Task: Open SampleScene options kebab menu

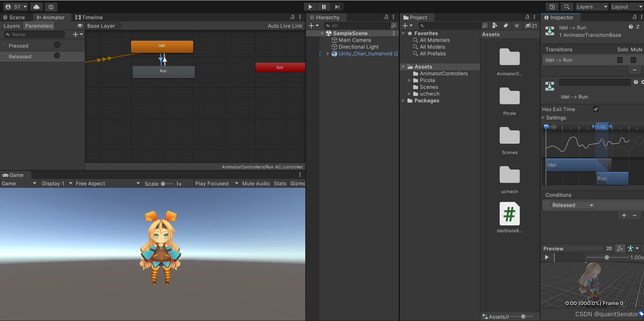Action: (x=394, y=33)
